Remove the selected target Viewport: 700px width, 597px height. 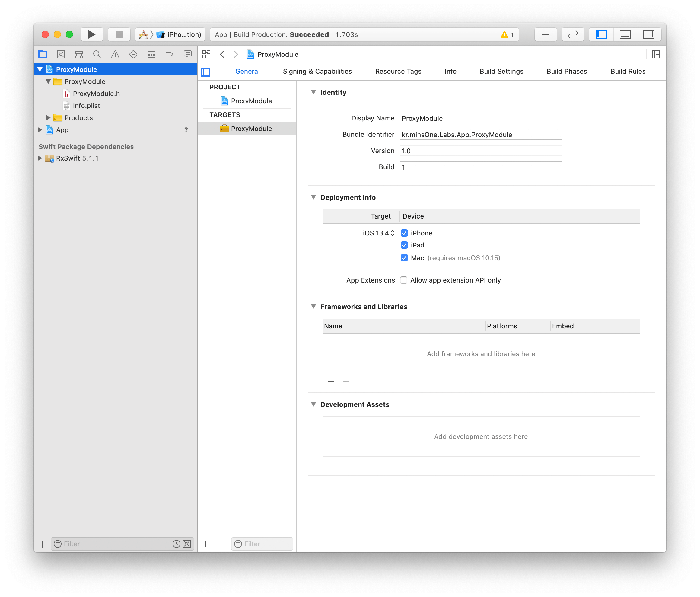click(221, 544)
